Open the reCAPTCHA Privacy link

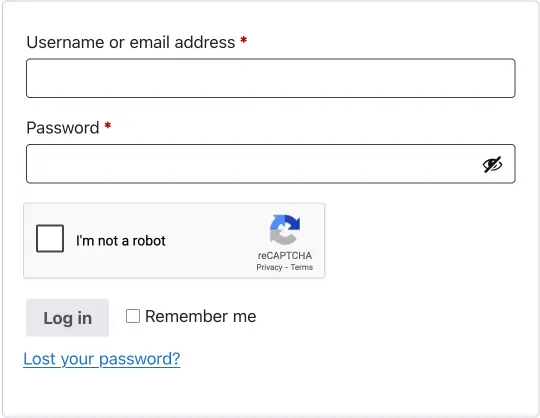pyautogui.click(x=269, y=267)
